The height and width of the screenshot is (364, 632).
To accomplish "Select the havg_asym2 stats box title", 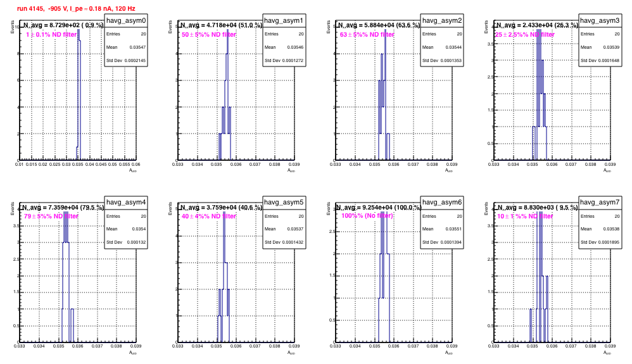I will pos(442,20).
